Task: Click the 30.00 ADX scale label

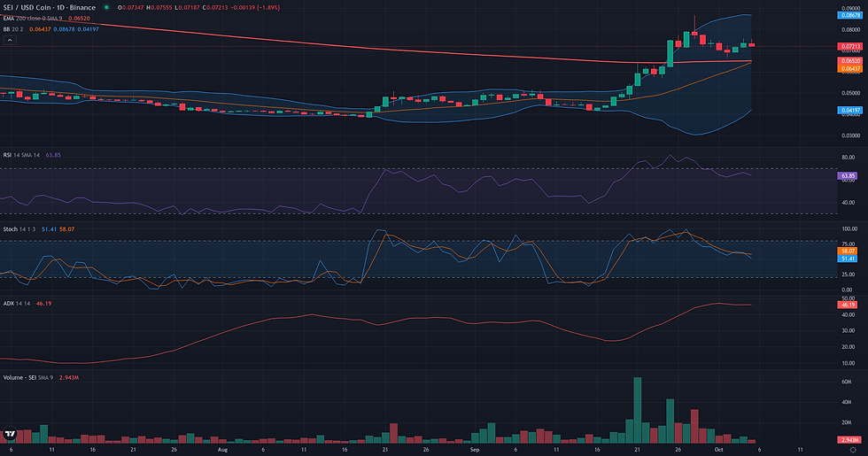Action: (x=849, y=331)
